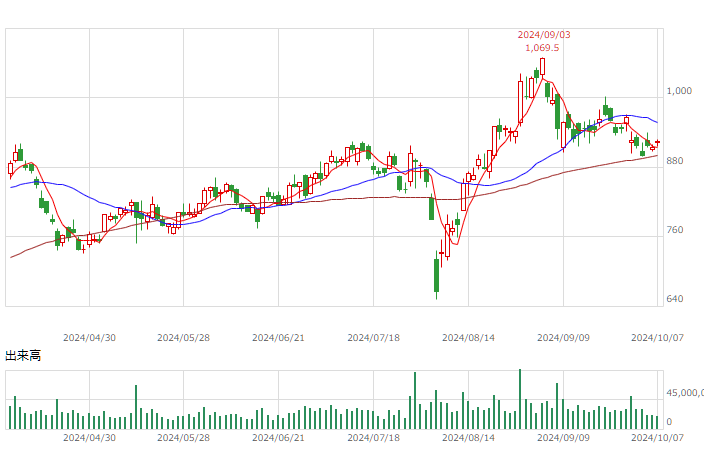This screenshot has height=451, width=704.
Task: Click the 出来高 volume heading
Action: 23,356
